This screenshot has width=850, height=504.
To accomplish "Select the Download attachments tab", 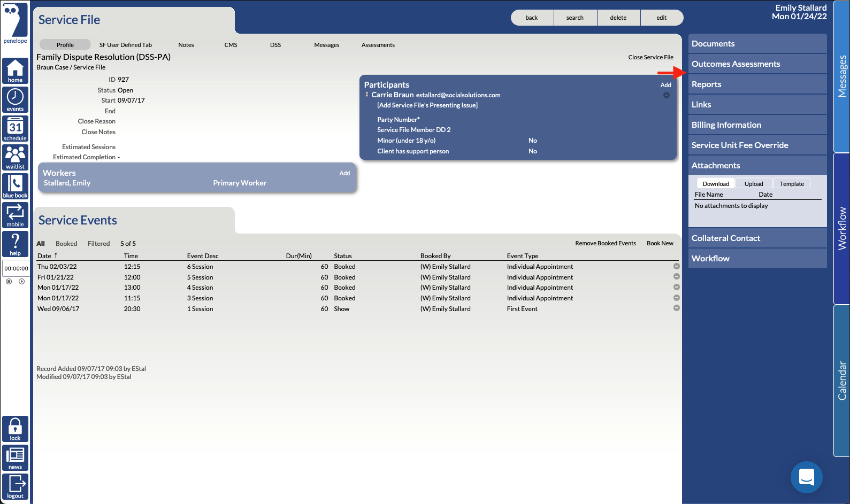I will (x=716, y=184).
